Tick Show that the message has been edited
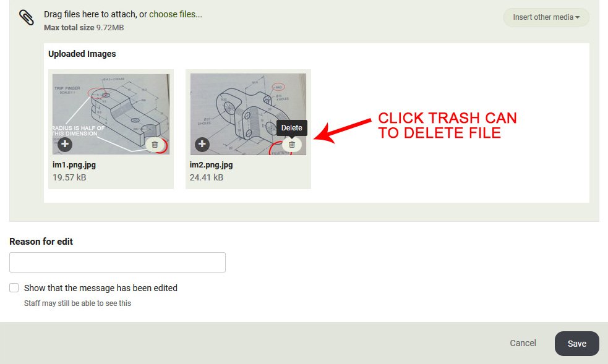The image size is (608, 364). pyautogui.click(x=14, y=288)
